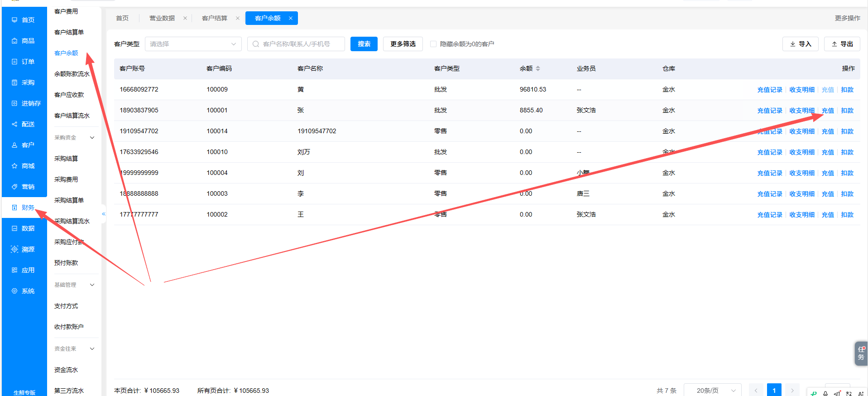Click the 系统 gear icon
The width and height of the screenshot is (868, 396).
[x=14, y=291]
